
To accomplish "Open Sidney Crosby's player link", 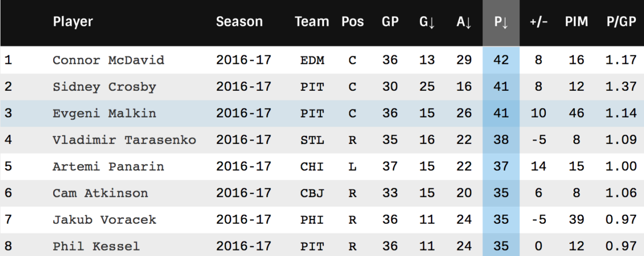I will click(x=104, y=87).
